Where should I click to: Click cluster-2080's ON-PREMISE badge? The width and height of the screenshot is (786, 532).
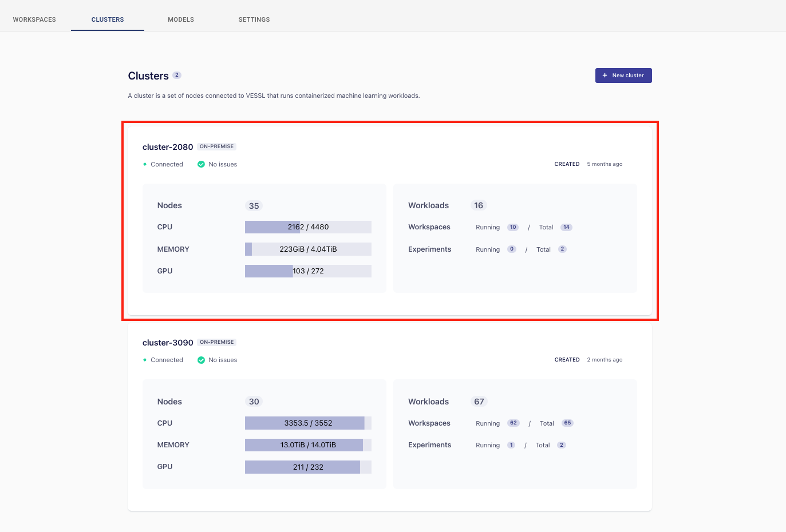tap(216, 146)
